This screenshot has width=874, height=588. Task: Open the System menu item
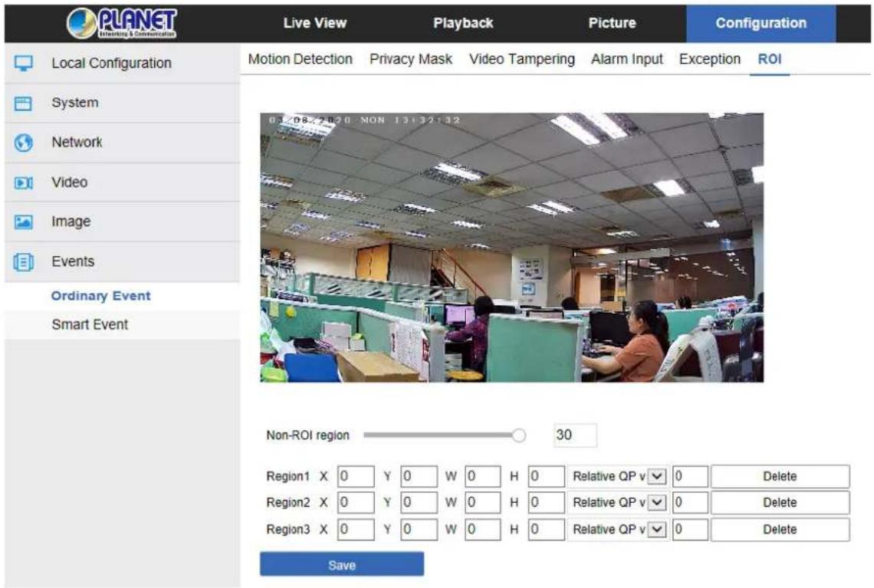click(123, 103)
